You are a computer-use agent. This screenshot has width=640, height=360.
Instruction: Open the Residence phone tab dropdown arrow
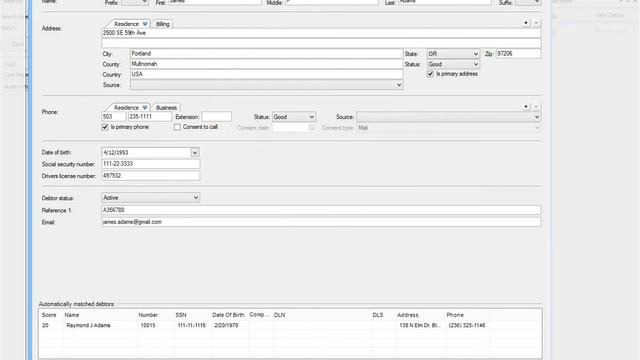point(145,108)
